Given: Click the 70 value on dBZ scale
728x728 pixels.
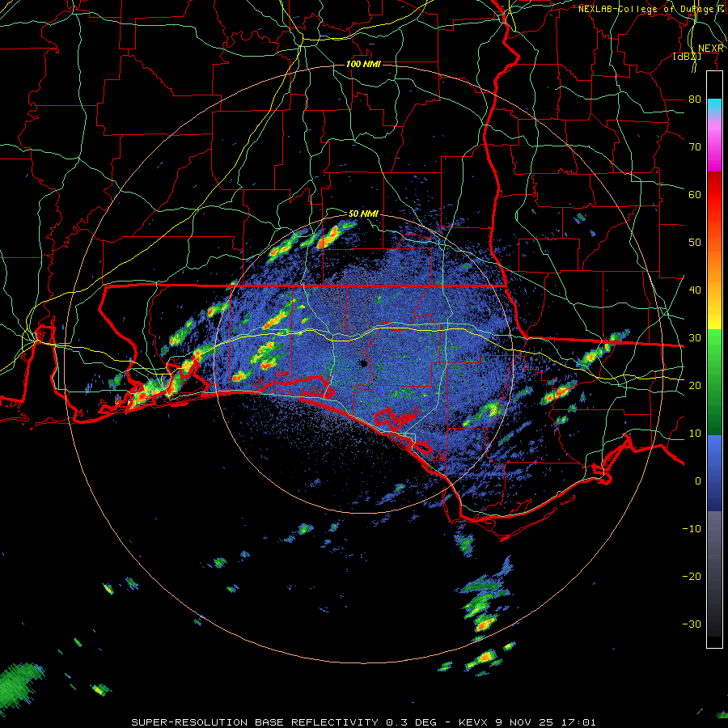Looking at the screenshot, I should [x=695, y=147].
